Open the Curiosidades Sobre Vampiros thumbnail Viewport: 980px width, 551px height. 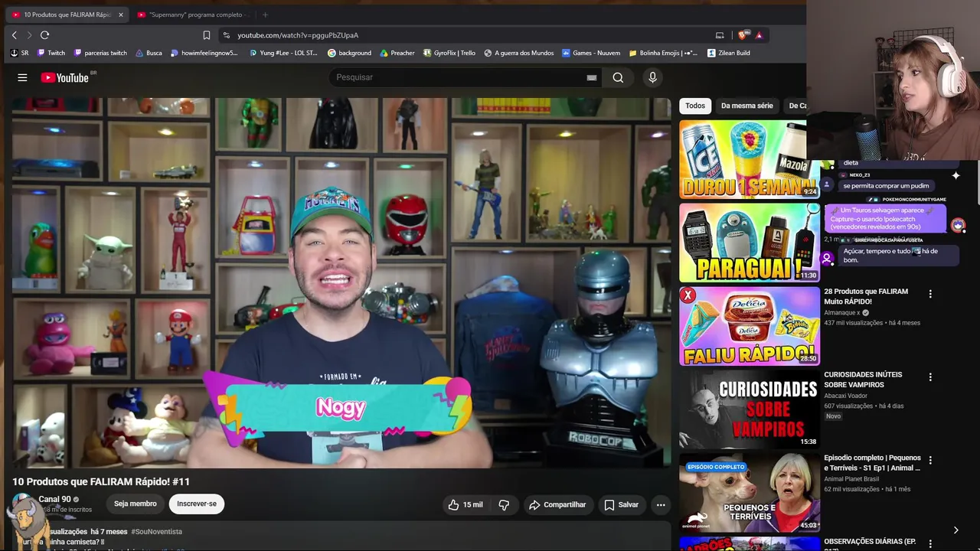tap(749, 409)
